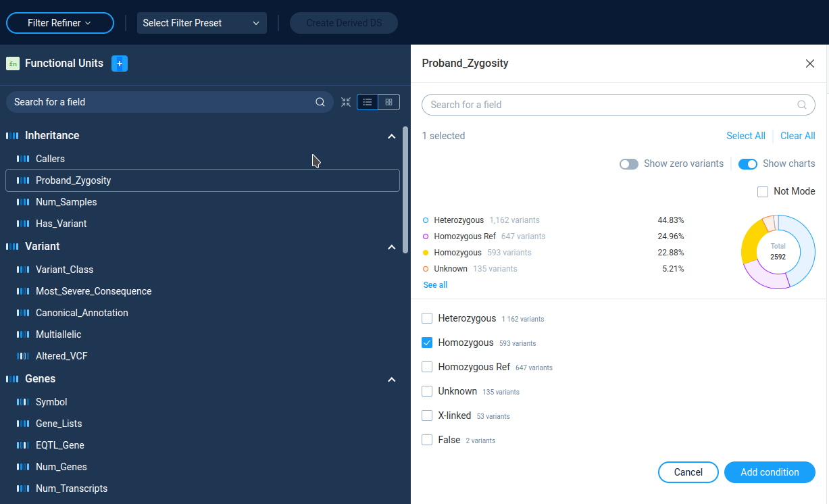The height and width of the screenshot is (504, 829).
Task: Click the Variant group icon
Action: (12, 247)
